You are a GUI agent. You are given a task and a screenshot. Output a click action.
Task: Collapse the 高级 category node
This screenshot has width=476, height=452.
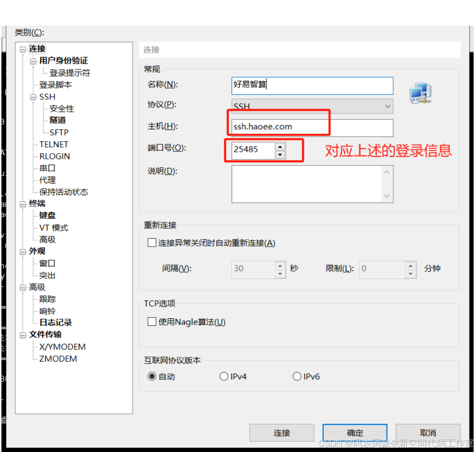coord(23,288)
